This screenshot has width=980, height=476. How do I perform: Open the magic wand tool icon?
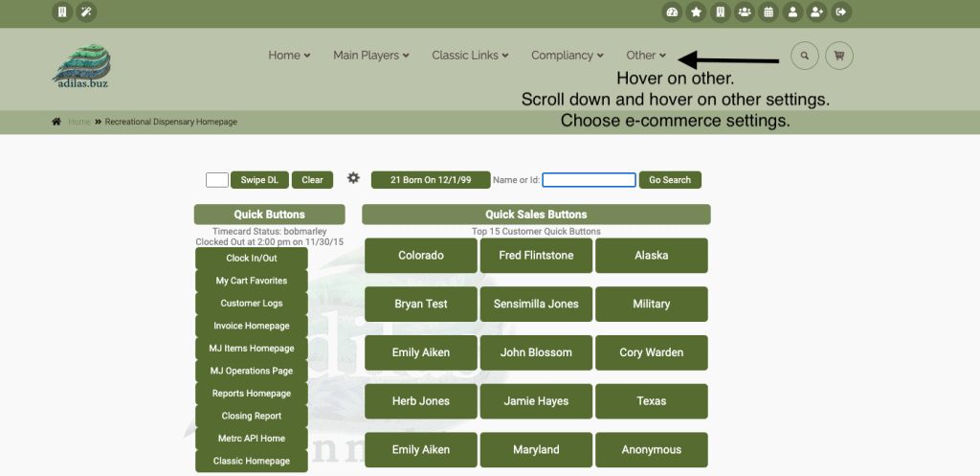point(86,11)
